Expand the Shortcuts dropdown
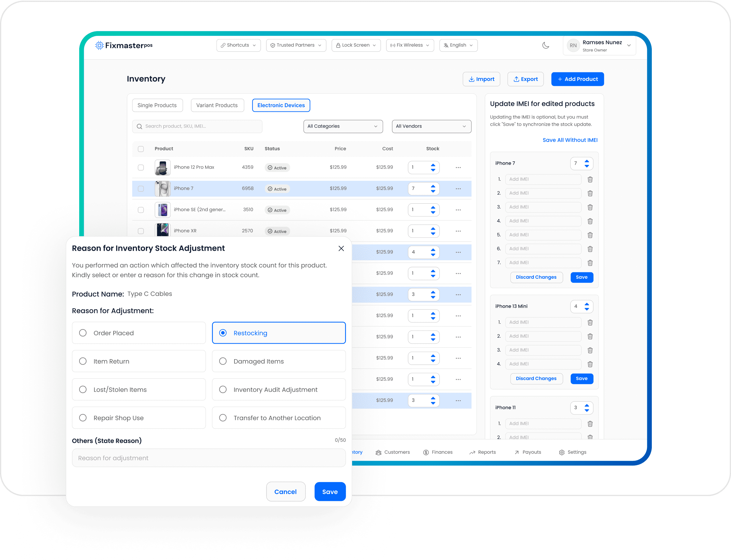Image resolution: width=731 pixels, height=560 pixels. click(x=238, y=45)
